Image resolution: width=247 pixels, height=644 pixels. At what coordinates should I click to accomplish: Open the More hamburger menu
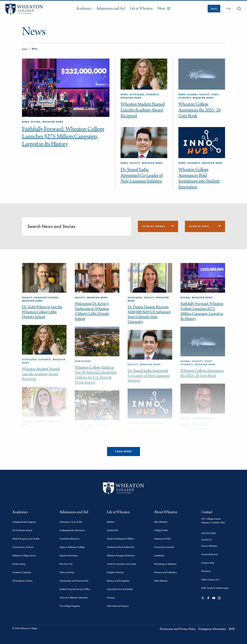pos(164,9)
